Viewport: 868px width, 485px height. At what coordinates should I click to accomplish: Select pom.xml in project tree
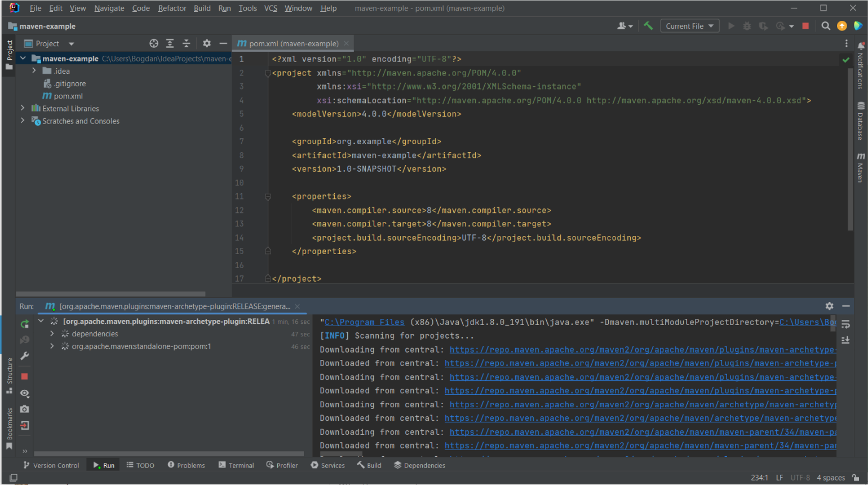(63, 96)
